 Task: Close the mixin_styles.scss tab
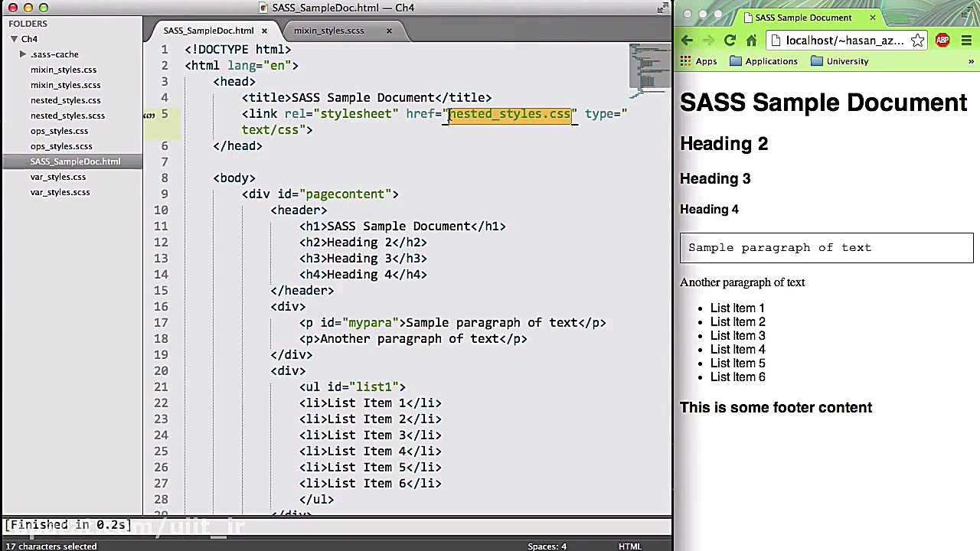(389, 31)
